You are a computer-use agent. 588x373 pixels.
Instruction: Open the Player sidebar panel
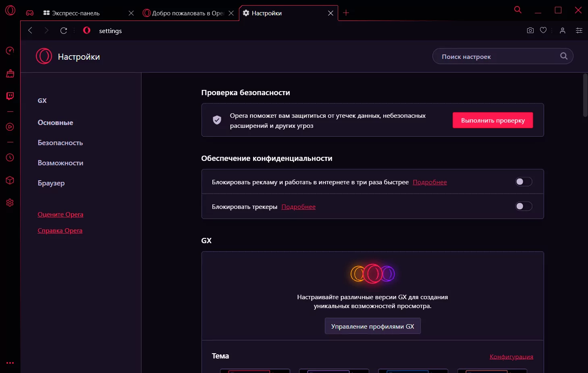[10, 127]
